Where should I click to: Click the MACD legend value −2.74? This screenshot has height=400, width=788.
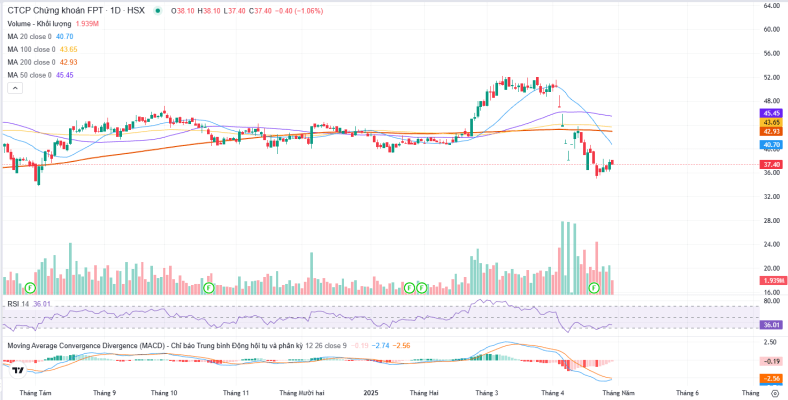(x=382, y=345)
